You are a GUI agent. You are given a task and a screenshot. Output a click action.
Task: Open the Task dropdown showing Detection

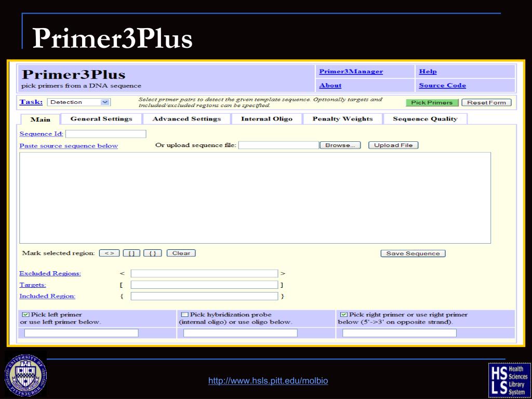[x=79, y=102]
